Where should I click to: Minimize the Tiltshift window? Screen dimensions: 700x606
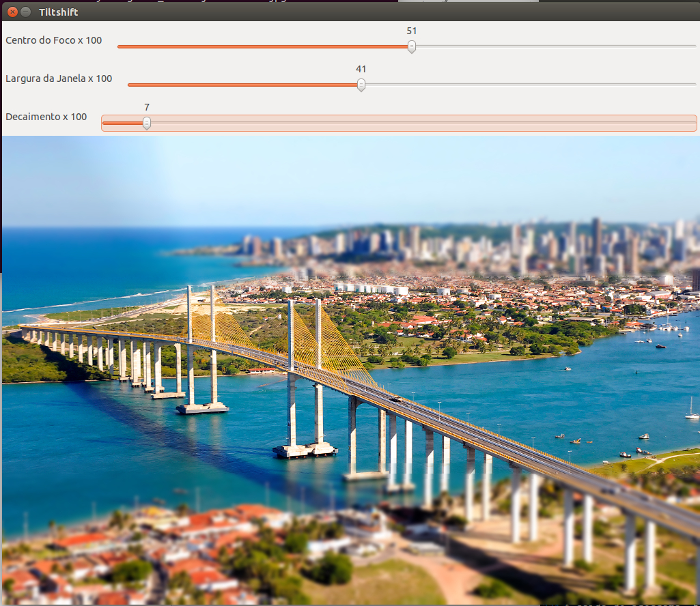(26, 12)
